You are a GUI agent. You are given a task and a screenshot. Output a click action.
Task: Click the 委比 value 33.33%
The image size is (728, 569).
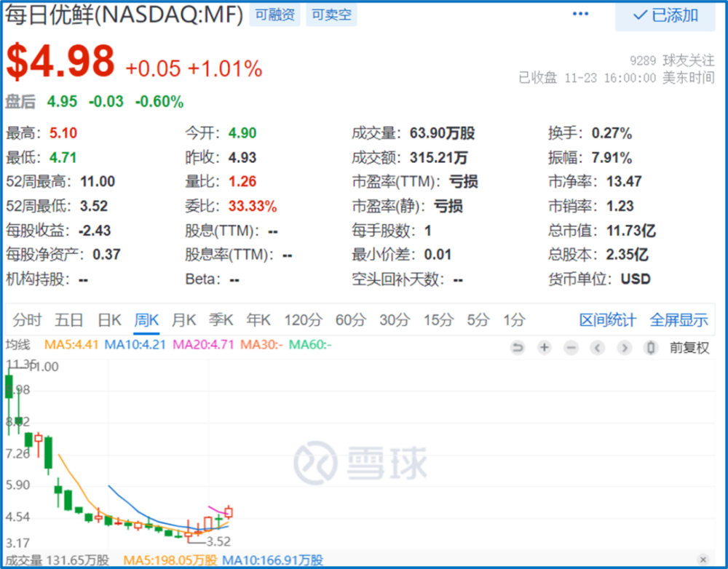pyautogui.click(x=252, y=206)
